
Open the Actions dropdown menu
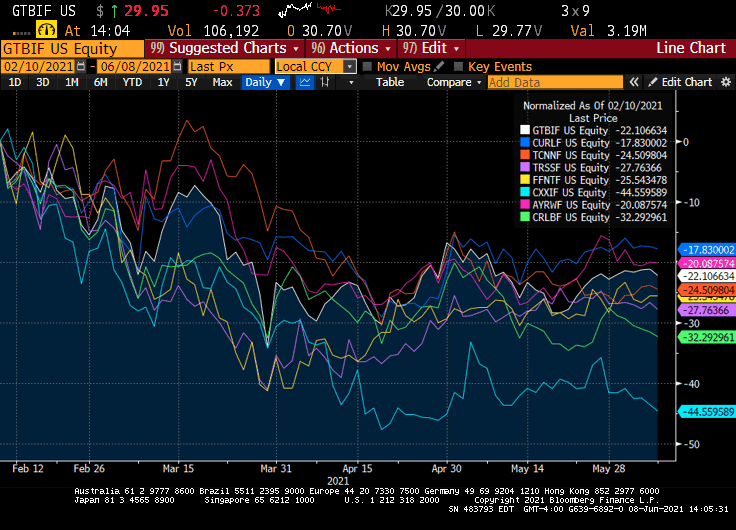click(352, 48)
